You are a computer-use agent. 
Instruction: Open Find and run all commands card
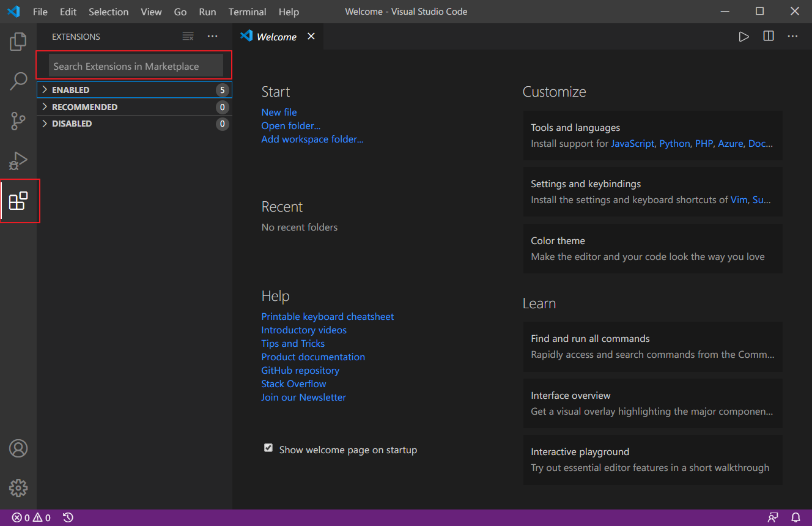[x=653, y=346]
